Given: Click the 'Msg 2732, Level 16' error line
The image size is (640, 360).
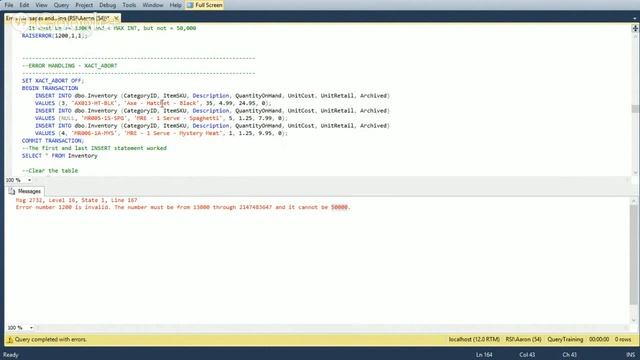Looking at the screenshot, I should (76, 200).
